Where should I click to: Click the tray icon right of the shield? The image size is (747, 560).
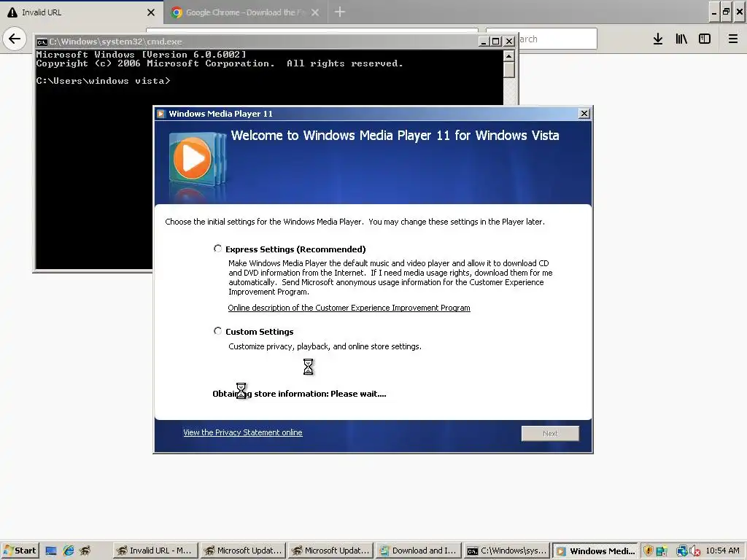click(662, 551)
